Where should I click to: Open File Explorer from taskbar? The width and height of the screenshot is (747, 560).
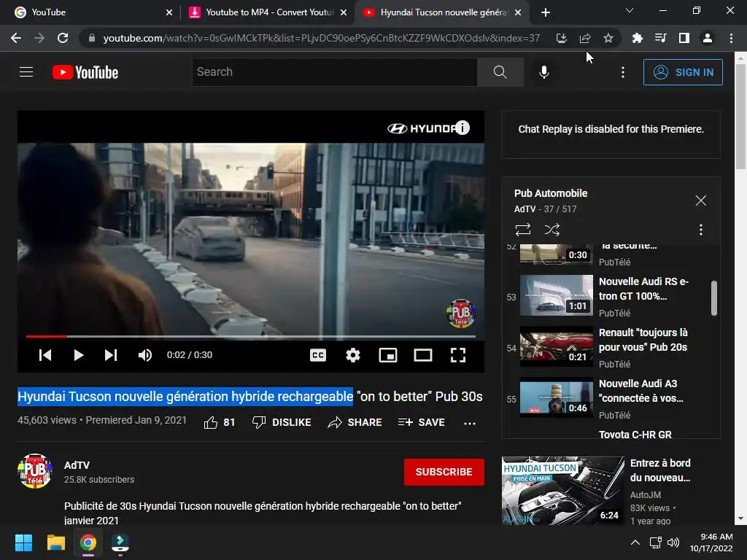pos(55,542)
